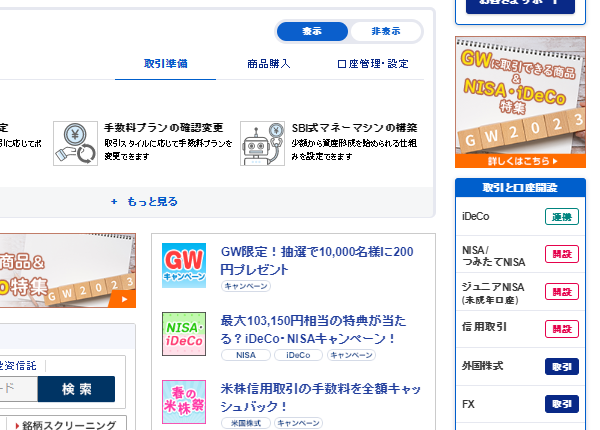Image resolution: width=600 pixels, height=430 pixels.
Task: Click the 信用取引 row label
Action: pos(484,327)
